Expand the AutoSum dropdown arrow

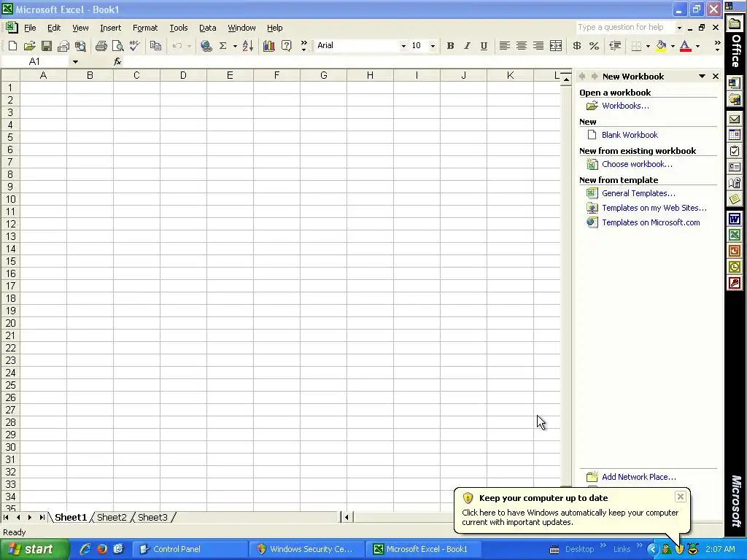tap(235, 46)
